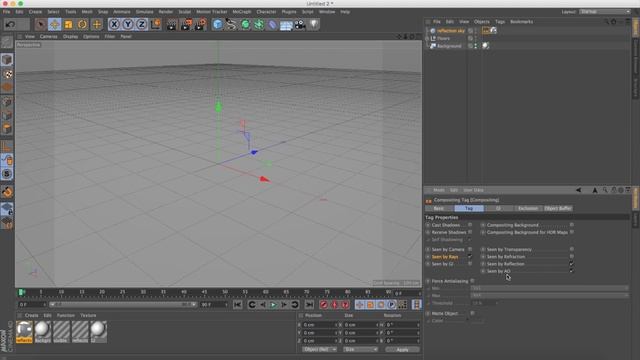The height and width of the screenshot is (360, 640).
Task: Click the Render View clapperboard icon
Action: [172, 24]
